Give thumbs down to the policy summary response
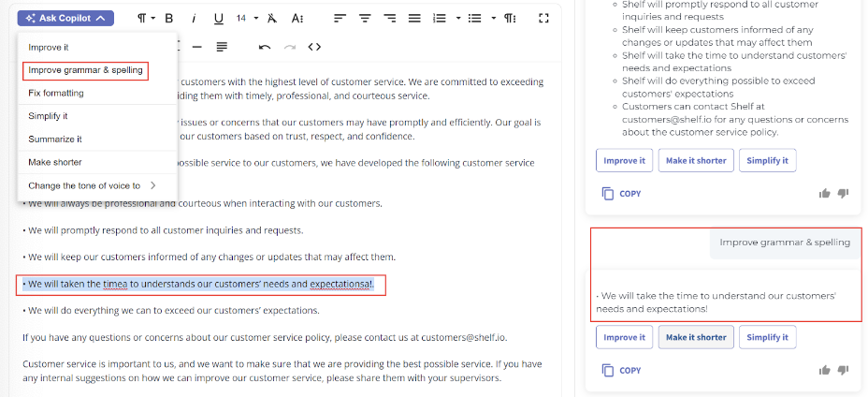The width and height of the screenshot is (868, 397). tap(843, 193)
